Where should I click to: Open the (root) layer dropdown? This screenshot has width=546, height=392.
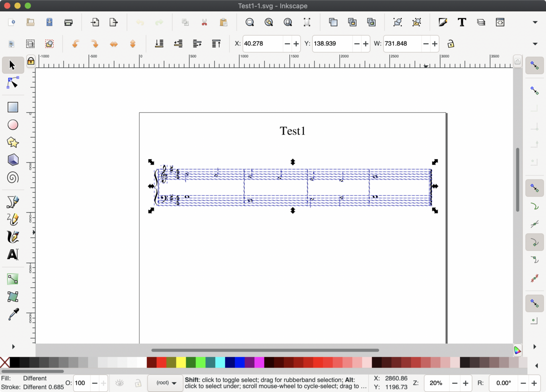click(165, 383)
